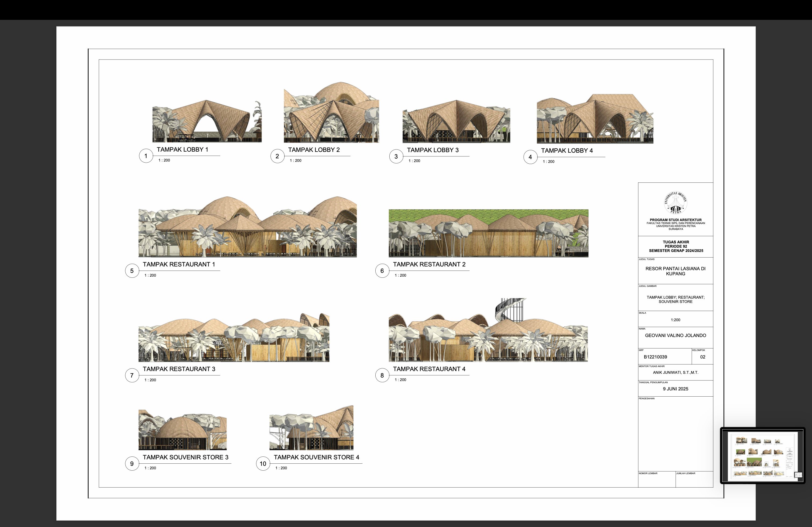Click the NRP value B12210039
This screenshot has width=812, height=527.
[655, 357]
